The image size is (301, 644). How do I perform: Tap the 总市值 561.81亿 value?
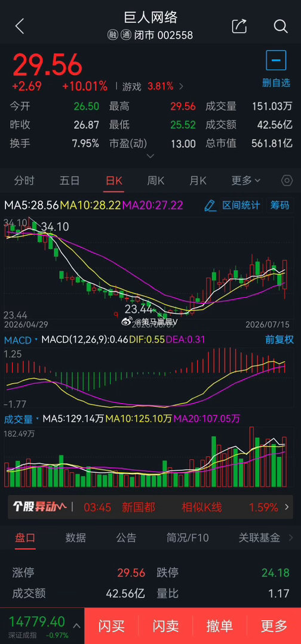tap(272, 143)
